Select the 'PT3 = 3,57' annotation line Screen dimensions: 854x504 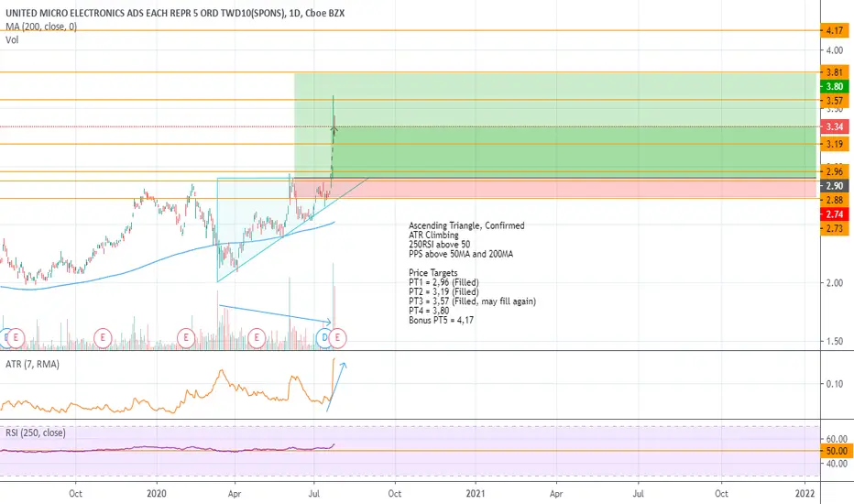(472, 301)
